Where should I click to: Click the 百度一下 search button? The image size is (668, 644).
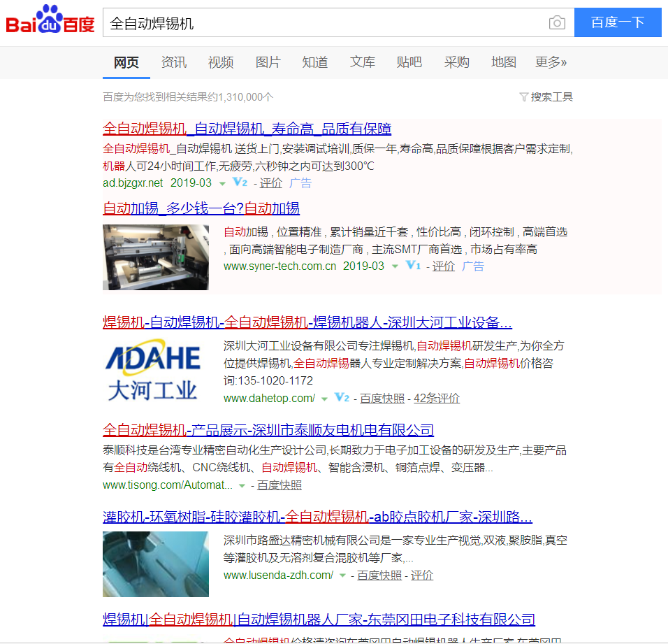[618, 22]
